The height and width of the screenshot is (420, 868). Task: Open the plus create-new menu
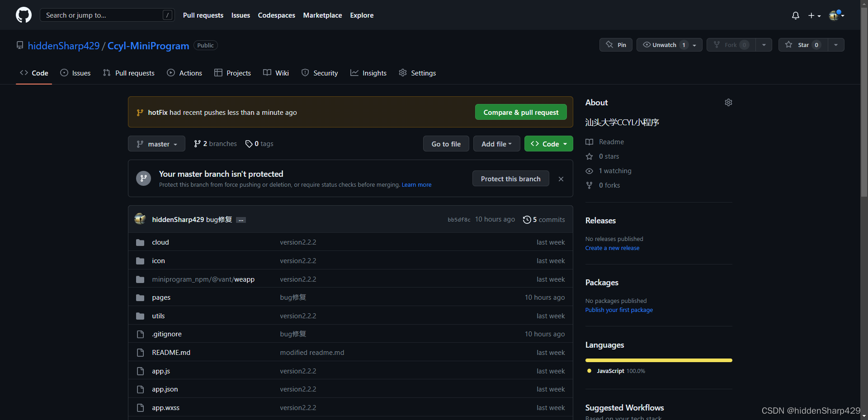(x=814, y=15)
